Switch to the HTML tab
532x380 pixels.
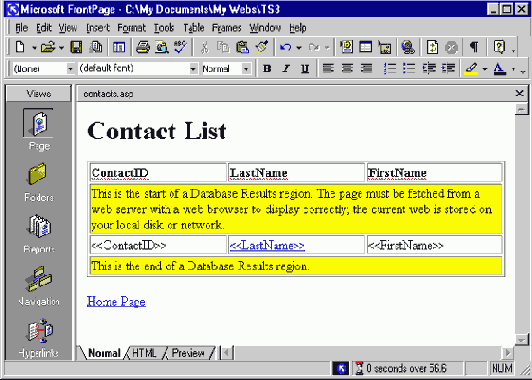click(144, 353)
